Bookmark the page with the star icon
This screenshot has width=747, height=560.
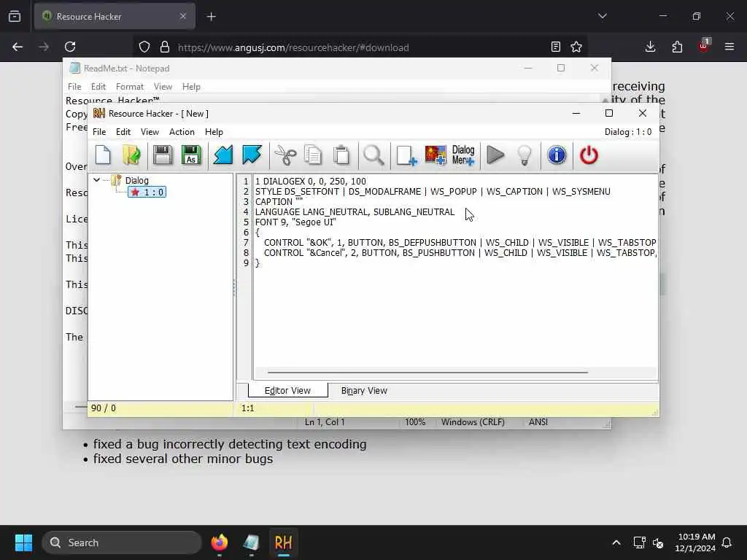576,47
